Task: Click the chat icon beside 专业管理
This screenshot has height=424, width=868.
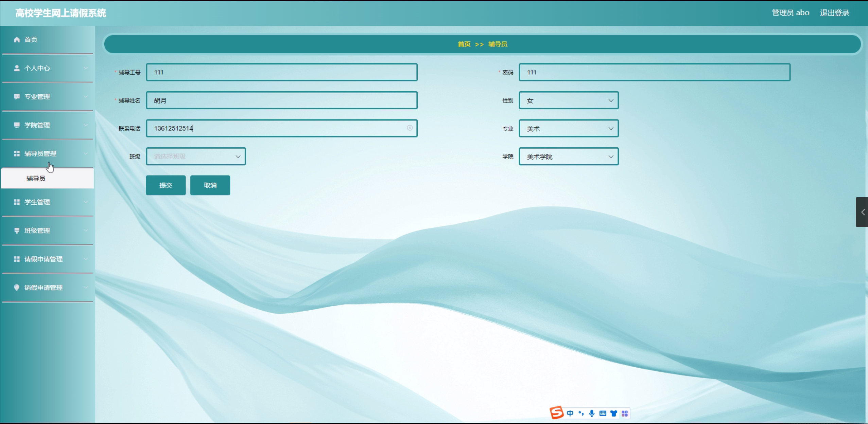Action: click(17, 97)
